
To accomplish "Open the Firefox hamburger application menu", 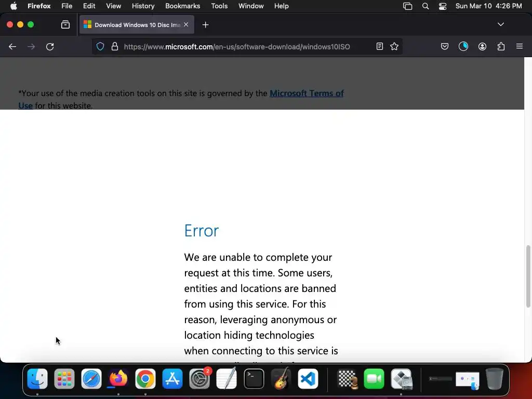I will pos(520,46).
